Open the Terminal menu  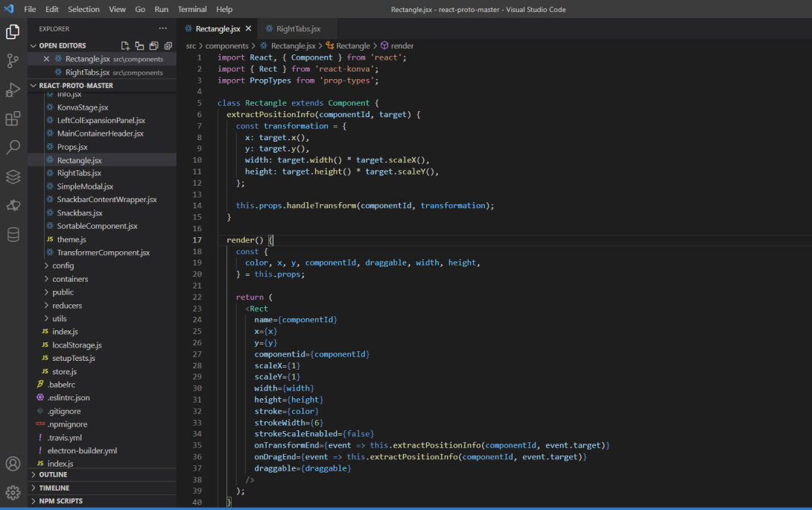(x=192, y=10)
